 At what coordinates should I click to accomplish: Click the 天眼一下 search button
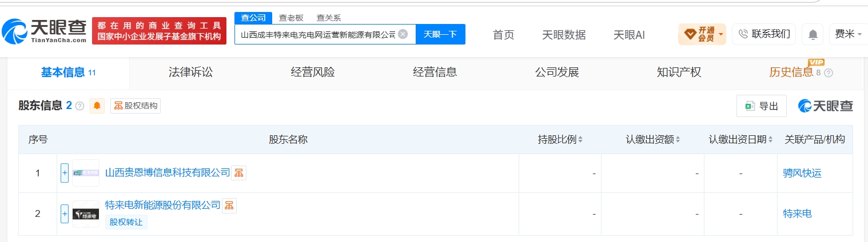coord(440,34)
